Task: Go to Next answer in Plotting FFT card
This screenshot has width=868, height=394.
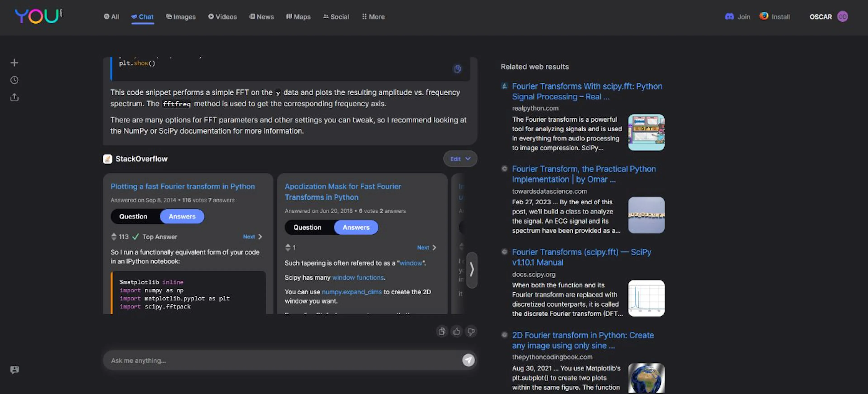Action: pos(252,237)
